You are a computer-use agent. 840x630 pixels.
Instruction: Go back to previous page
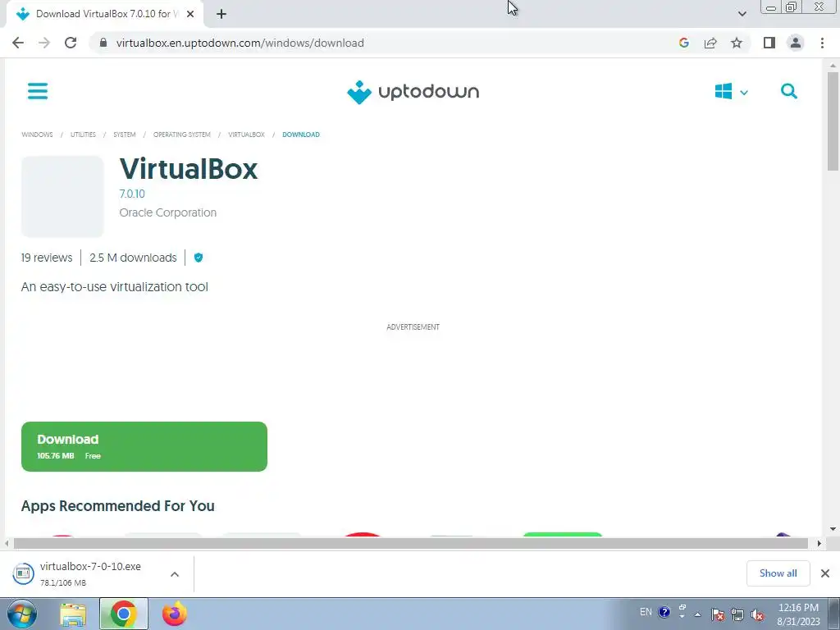coord(18,43)
